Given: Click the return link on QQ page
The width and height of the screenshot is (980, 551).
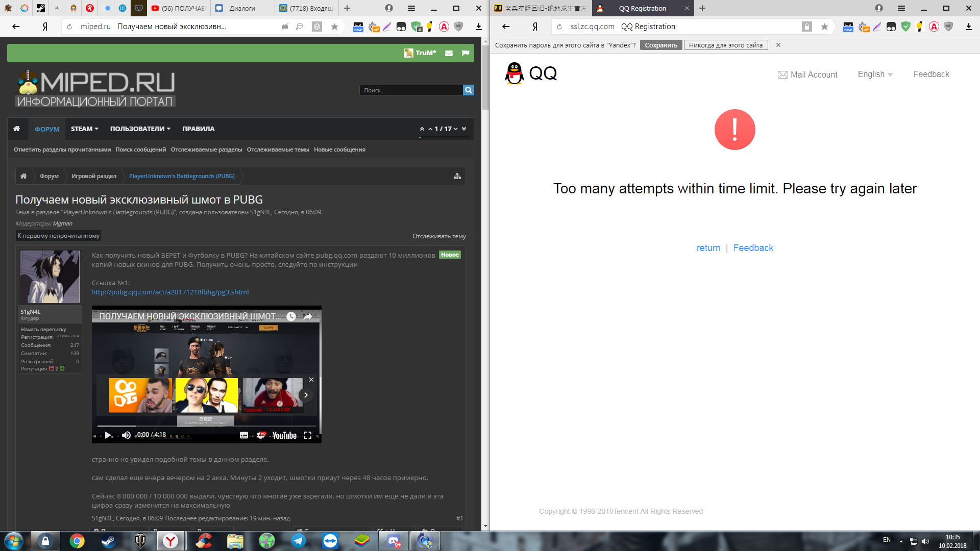Looking at the screenshot, I should click(x=708, y=248).
